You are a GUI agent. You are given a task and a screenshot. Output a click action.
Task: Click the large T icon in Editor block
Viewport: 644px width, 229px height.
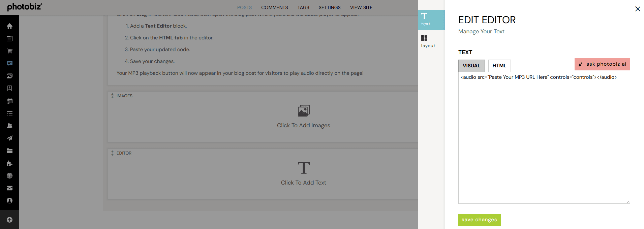pos(304,168)
